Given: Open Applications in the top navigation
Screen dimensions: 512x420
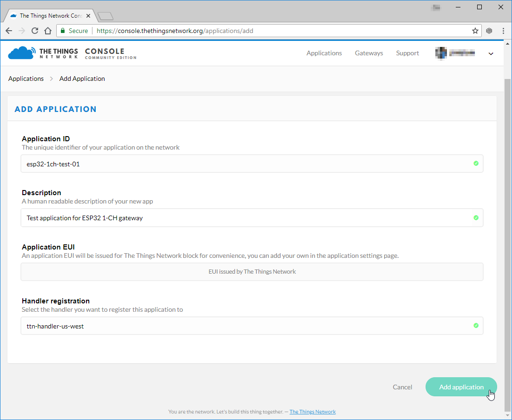Looking at the screenshot, I should 324,53.
